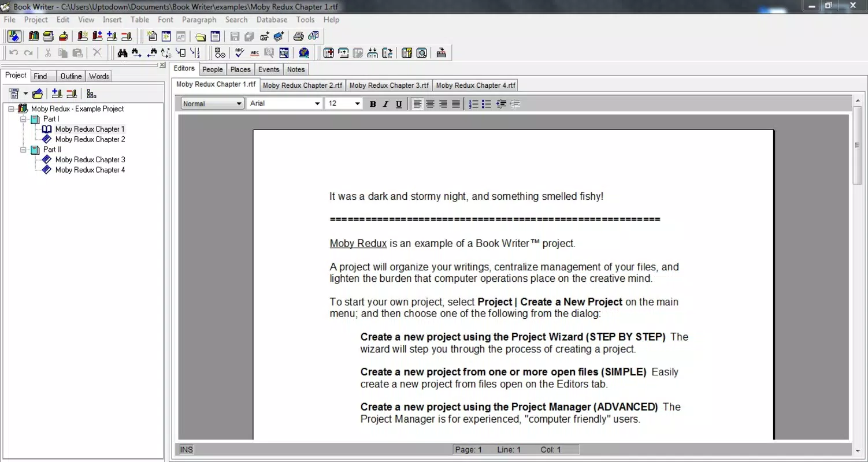The width and height of the screenshot is (868, 462).
Task: Click the red book with starburst icon
Action: click(83, 36)
